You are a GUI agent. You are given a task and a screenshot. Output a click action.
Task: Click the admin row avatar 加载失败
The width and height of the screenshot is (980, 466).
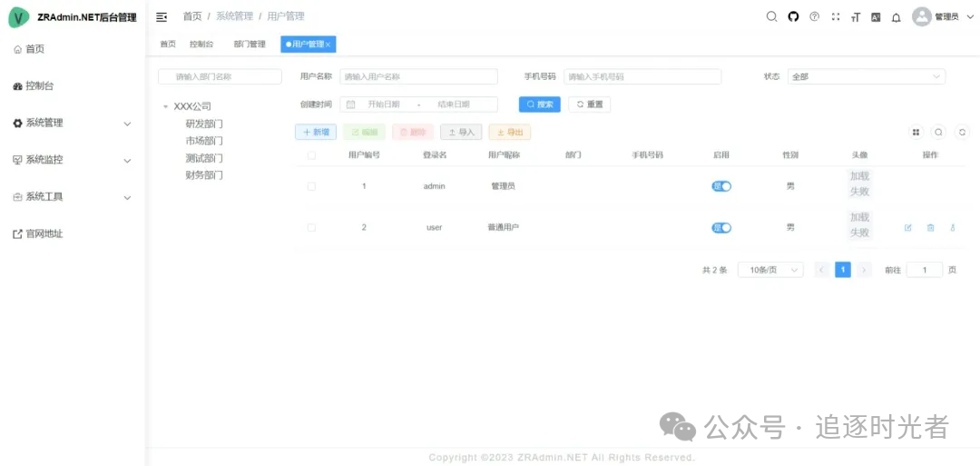pyautogui.click(x=859, y=183)
